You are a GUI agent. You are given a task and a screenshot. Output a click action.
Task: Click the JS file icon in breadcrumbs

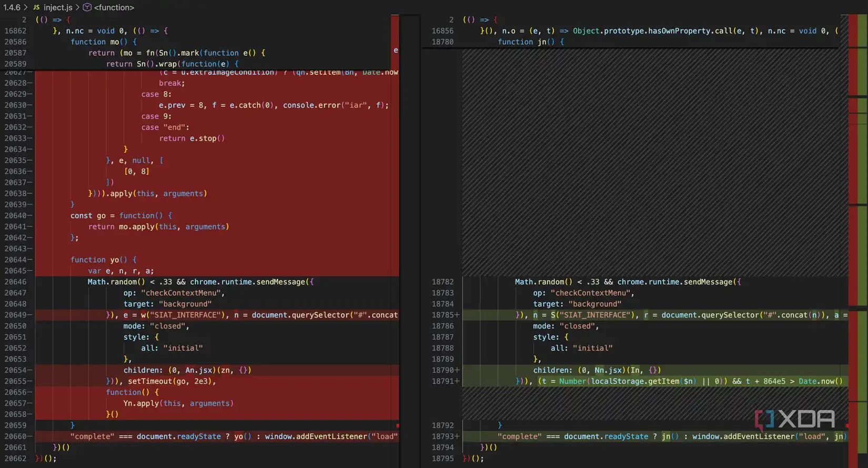(36, 7)
